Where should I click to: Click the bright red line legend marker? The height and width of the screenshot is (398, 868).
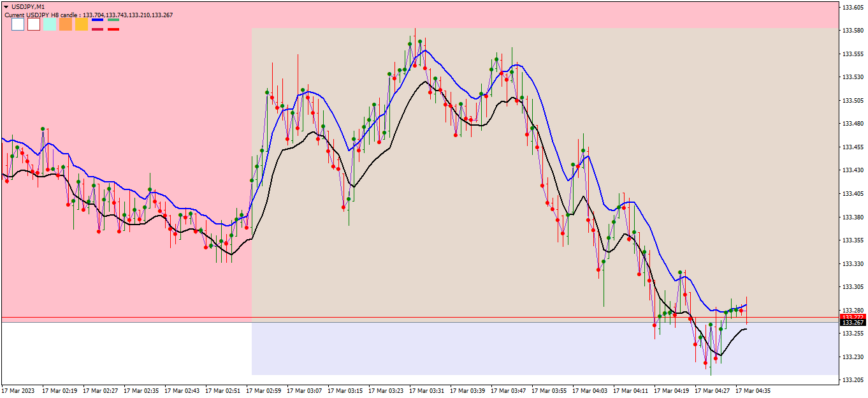[x=113, y=29]
